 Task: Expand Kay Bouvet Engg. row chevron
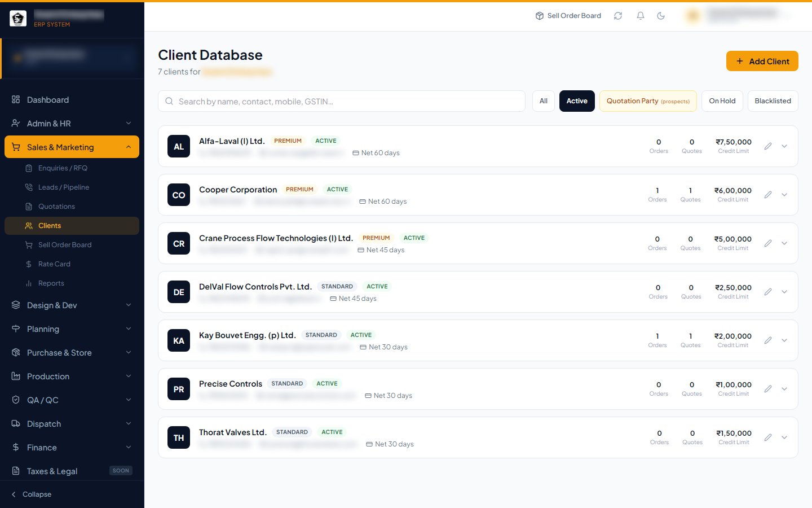(784, 340)
